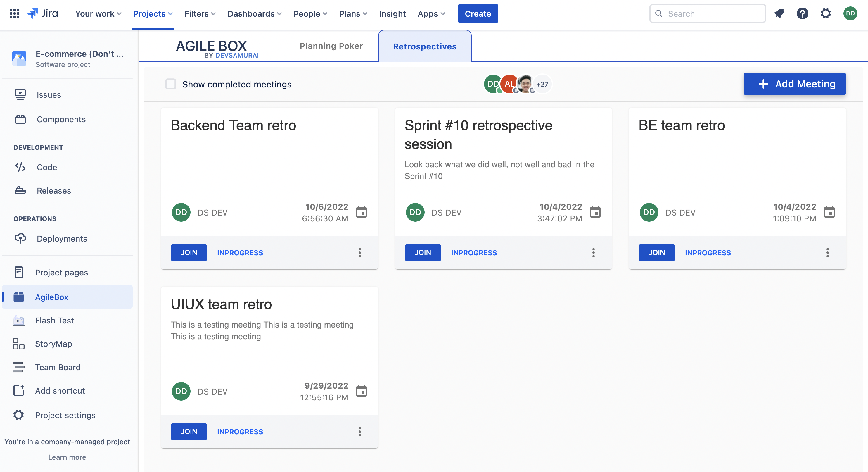Open more options on Backend Team retro card
The height and width of the screenshot is (472, 868).
pos(359,252)
